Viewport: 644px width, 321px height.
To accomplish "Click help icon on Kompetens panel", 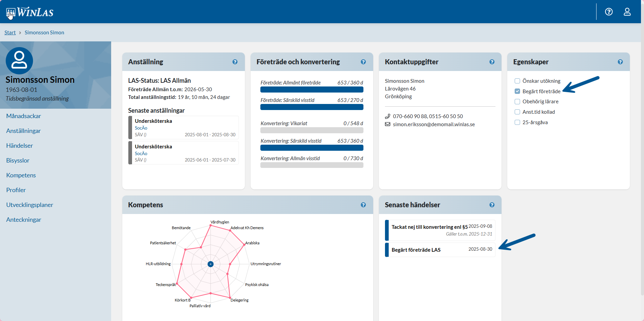I will [363, 205].
